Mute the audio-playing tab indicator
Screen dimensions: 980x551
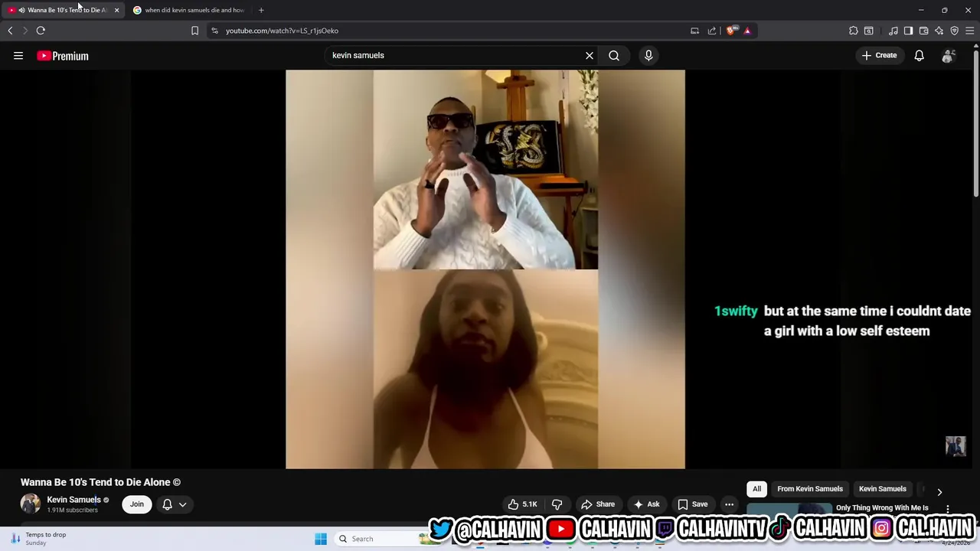(x=21, y=10)
